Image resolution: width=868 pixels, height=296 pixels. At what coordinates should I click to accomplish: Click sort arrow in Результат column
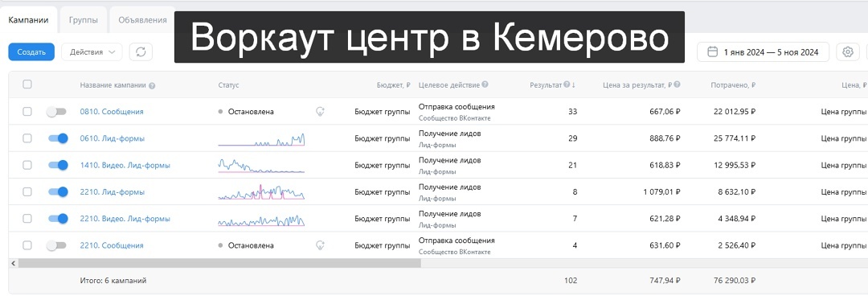[x=574, y=85]
